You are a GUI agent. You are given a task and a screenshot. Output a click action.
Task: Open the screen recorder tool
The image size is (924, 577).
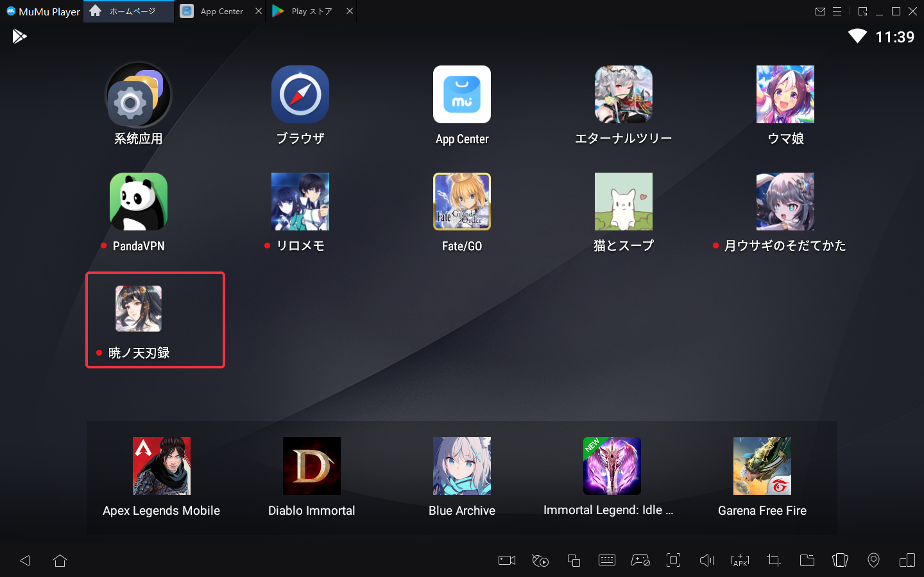pos(507,560)
